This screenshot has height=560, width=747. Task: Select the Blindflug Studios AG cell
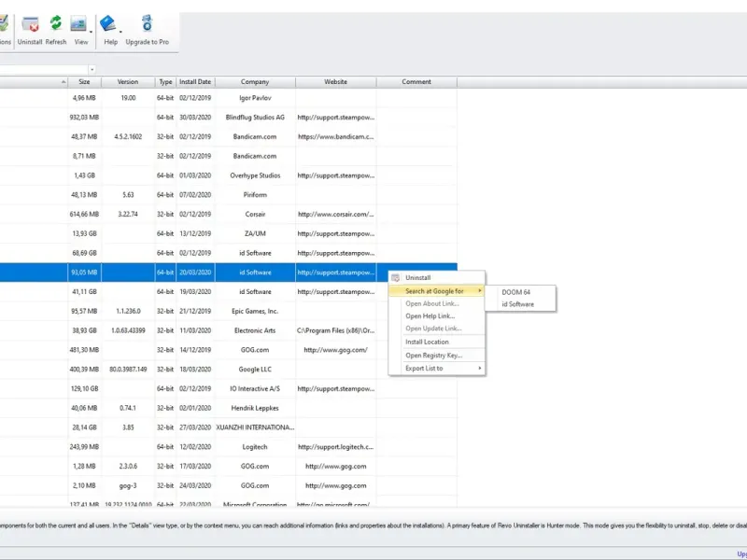tap(255, 118)
